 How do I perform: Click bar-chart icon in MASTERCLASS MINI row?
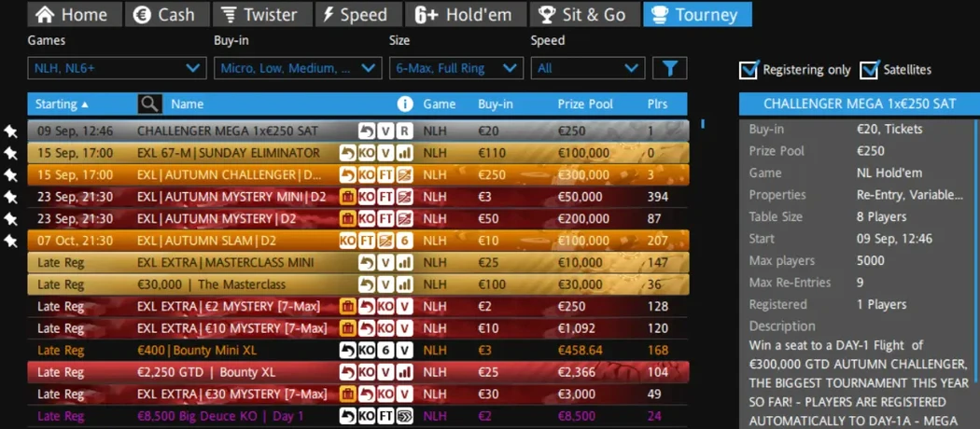tap(404, 263)
